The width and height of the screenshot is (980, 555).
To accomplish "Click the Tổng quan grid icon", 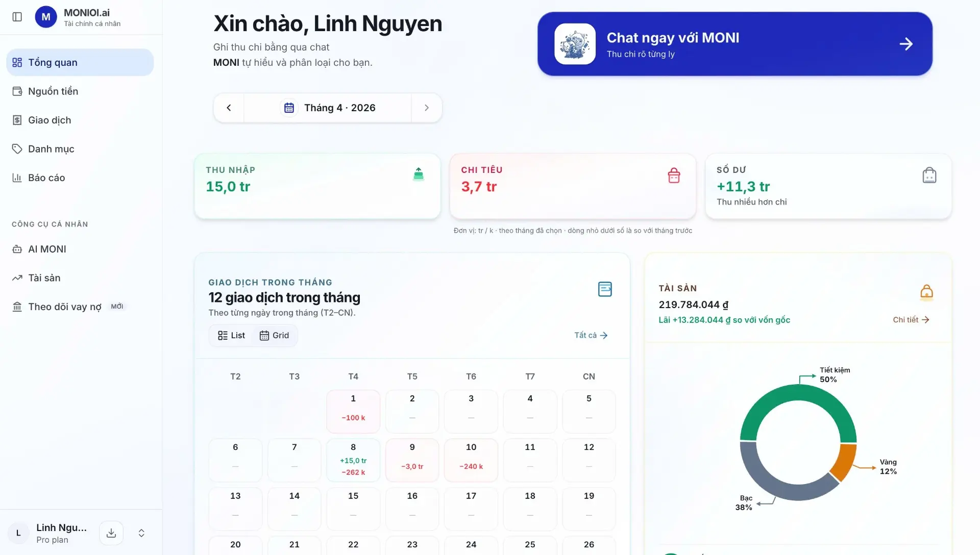I will pos(17,62).
